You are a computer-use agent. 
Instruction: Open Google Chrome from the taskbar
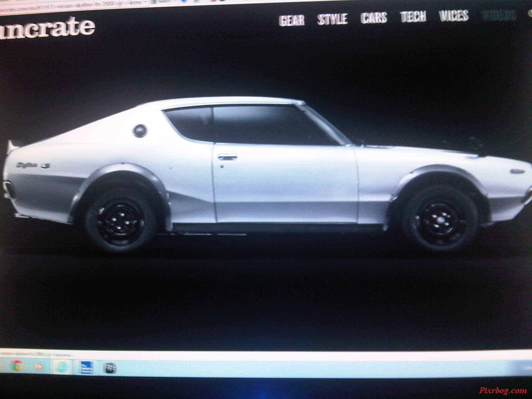pos(17,366)
